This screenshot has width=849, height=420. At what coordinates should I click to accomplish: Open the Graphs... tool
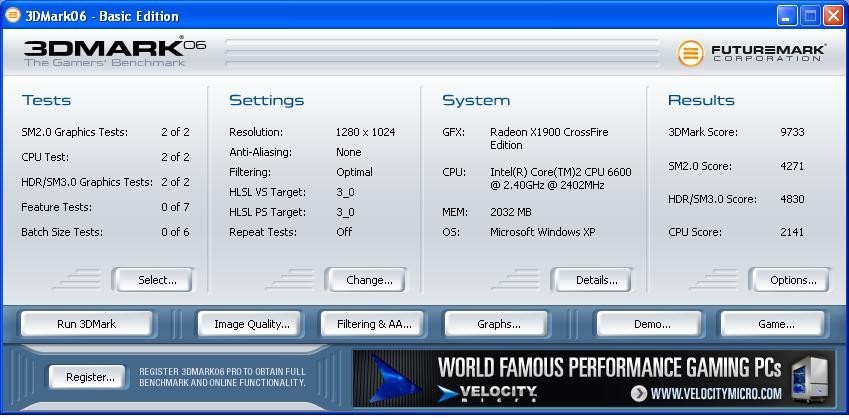pyautogui.click(x=496, y=324)
